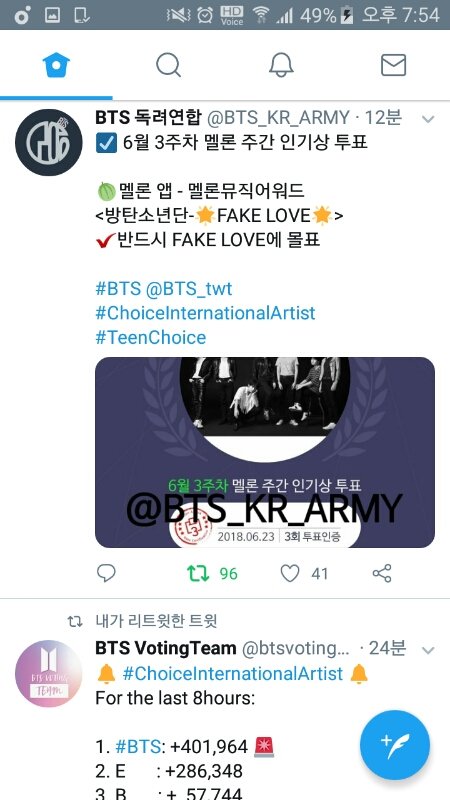Tap the @BTS_KR_ARMY username handle
This screenshot has width=450, height=800.
[278, 117]
